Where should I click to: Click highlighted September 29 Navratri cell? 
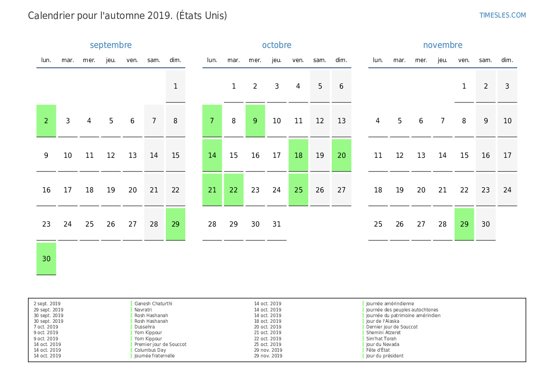[176, 224]
